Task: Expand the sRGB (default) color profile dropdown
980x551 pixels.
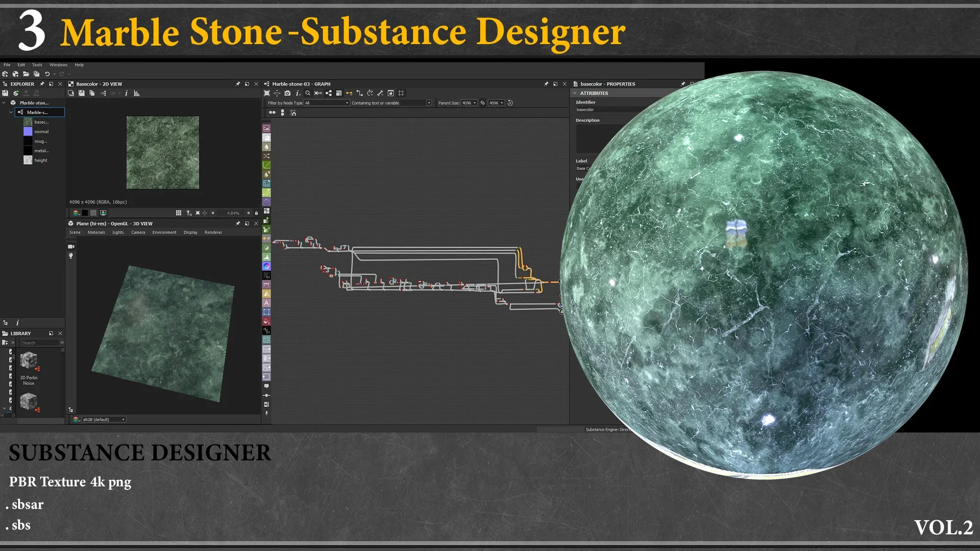Action: [x=122, y=419]
